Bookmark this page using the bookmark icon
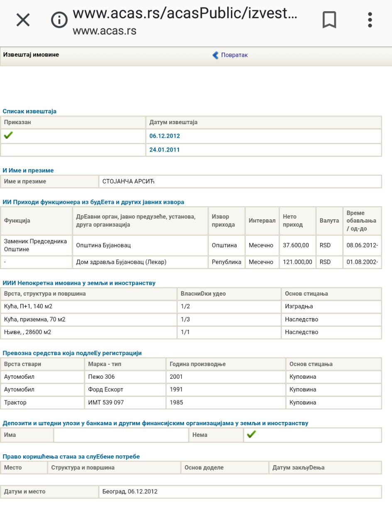Screen dimensions: 392x532 tap(329, 20)
